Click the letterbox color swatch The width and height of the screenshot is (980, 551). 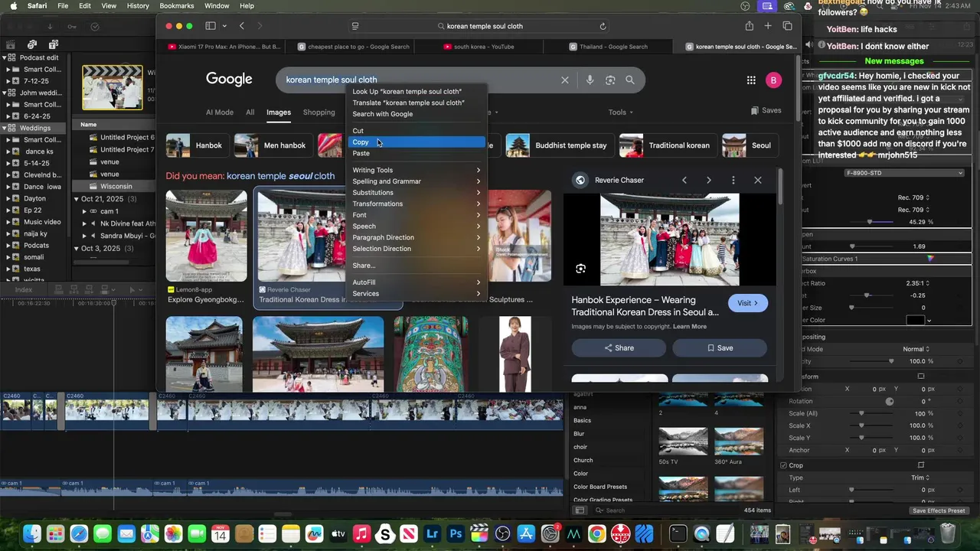pyautogui.click(x=916, y=320)
